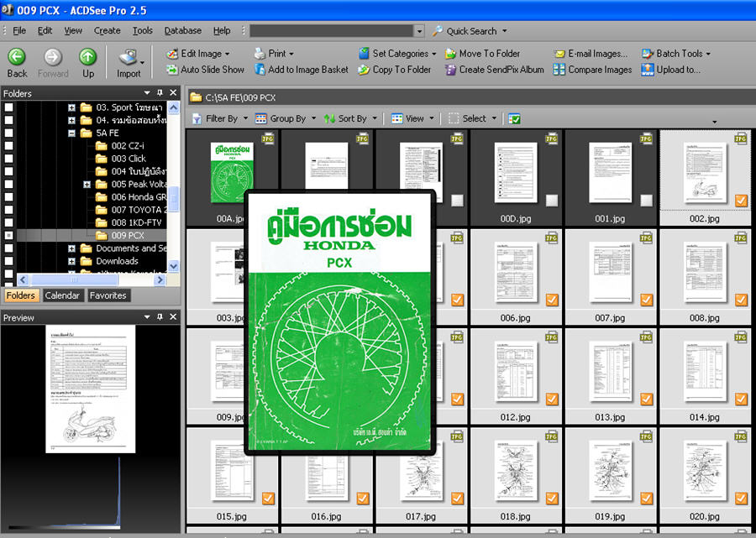Screen dimensions: 756x538
Task: Click Add to Image Basket
Action: click(301, 70)
